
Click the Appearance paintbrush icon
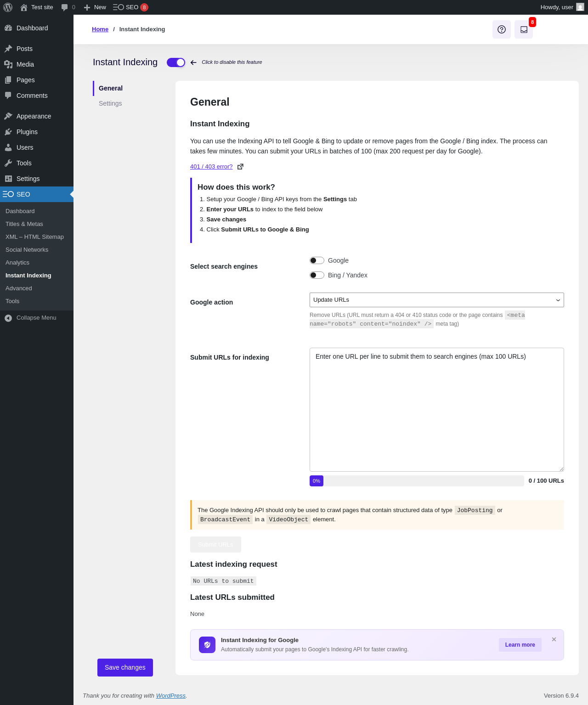(x=8, y=116)
